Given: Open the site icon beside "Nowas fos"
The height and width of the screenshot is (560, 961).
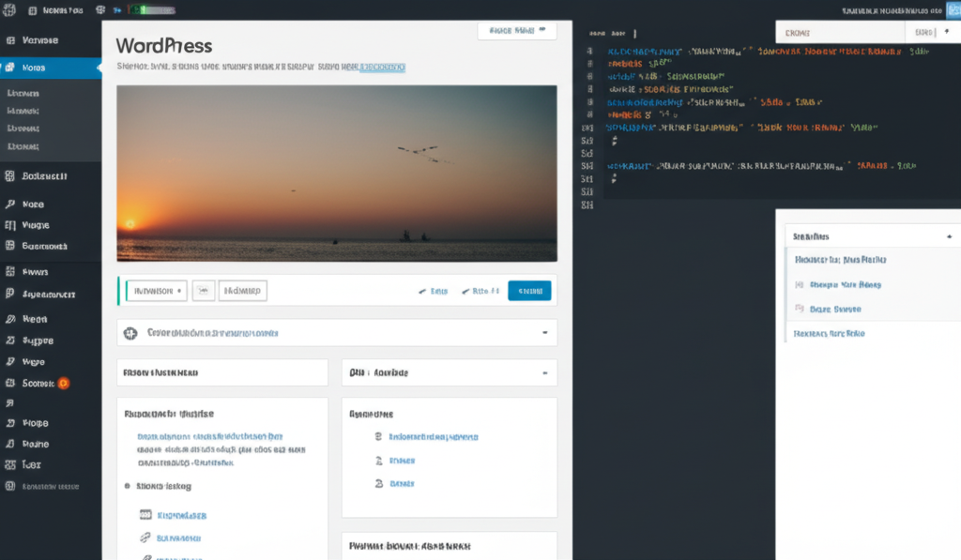Looking at the screenshot, I should (33, 10).
